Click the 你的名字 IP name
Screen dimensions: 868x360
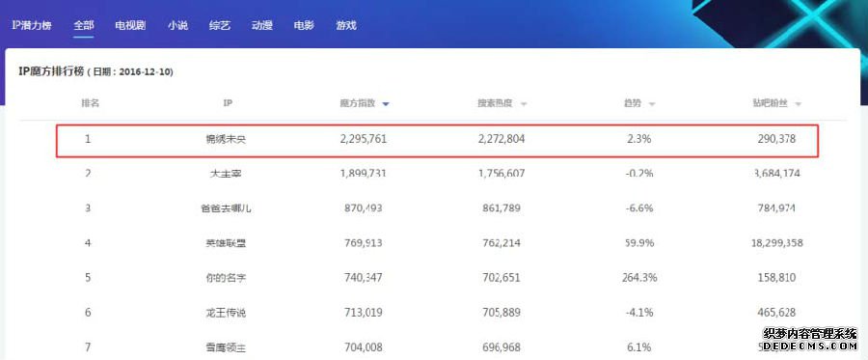tap(226, 278)
